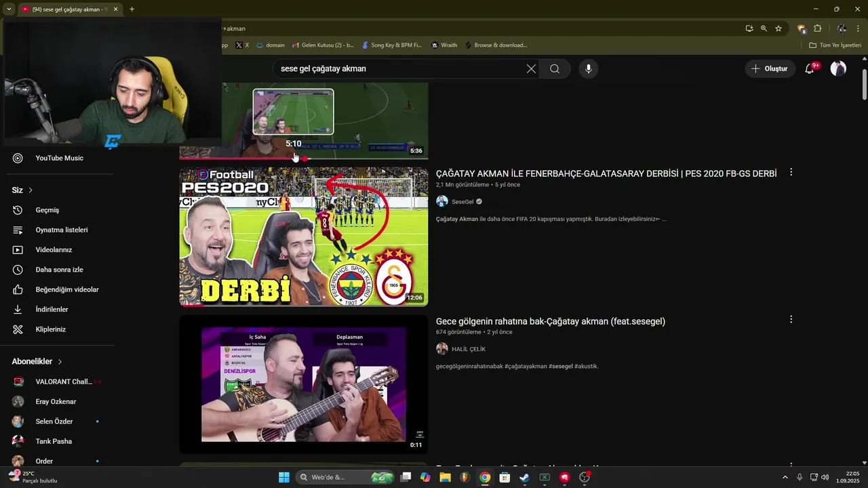Open YouTube notifications bell
The height and width of the screenshot is (488, 868).
tap(810, 68)
